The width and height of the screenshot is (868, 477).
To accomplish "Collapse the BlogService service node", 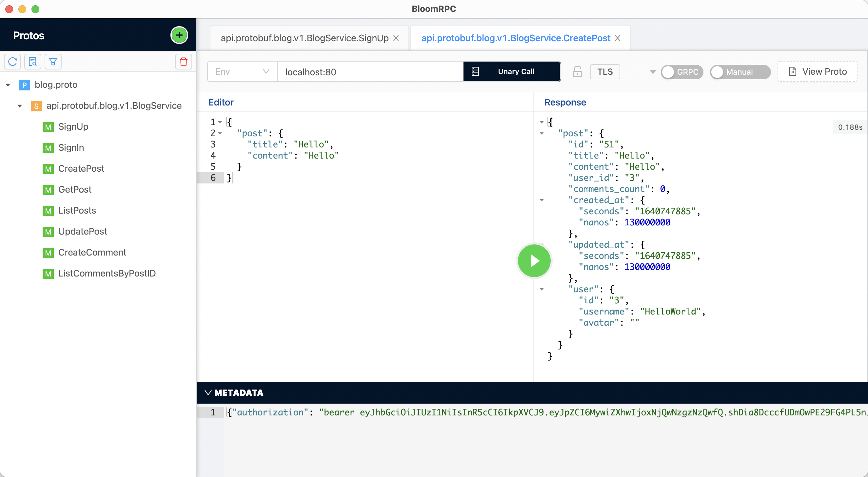I will click(20, 106).
